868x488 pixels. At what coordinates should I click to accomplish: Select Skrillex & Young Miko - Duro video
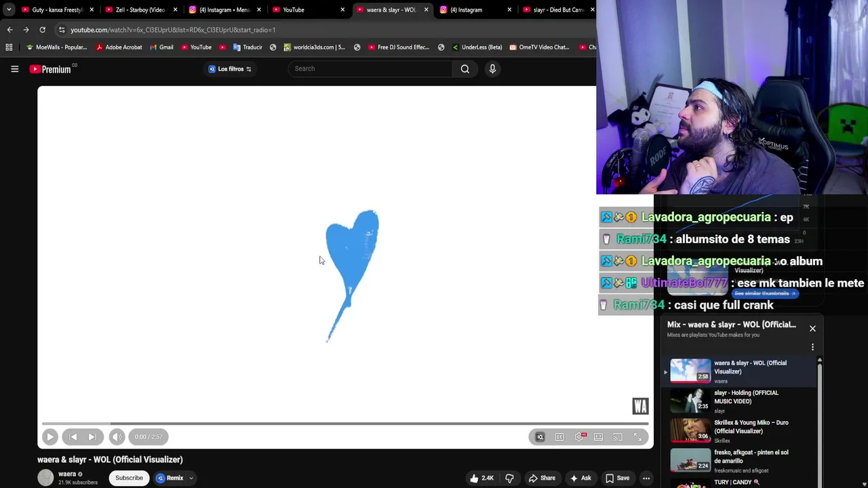[741, 431]
